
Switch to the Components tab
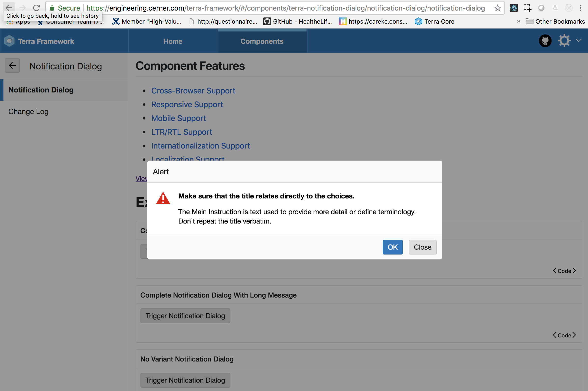(262, 41)
